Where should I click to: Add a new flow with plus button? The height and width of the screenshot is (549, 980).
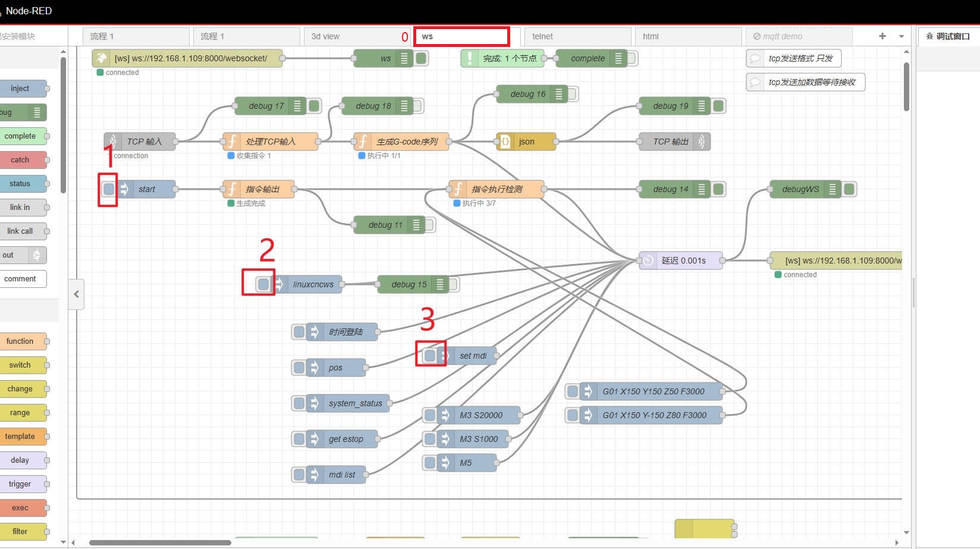(882, 36)
